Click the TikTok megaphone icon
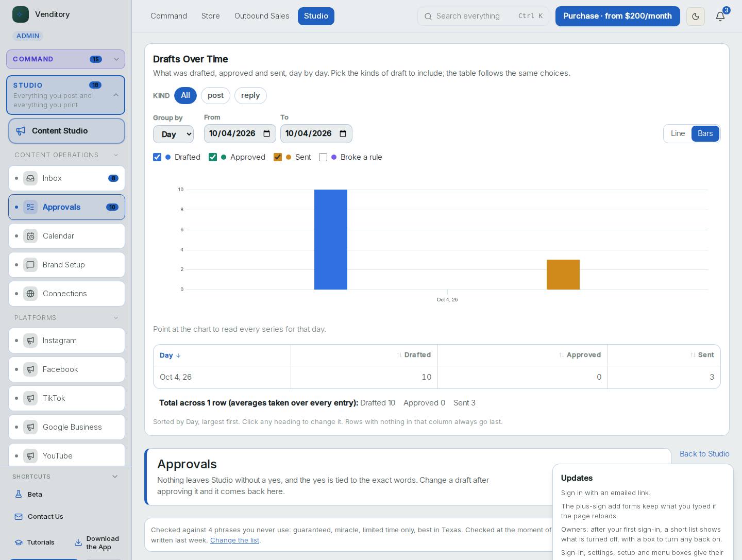Image resolution: width=742 pixels, height=560 pixels. point(30,398)
